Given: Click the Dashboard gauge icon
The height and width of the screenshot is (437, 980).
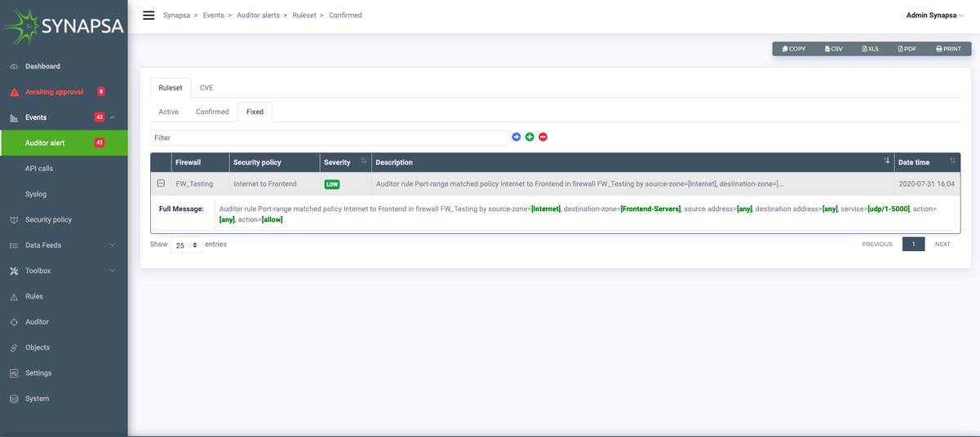Looking at the screenshot, I should [14, 67].
